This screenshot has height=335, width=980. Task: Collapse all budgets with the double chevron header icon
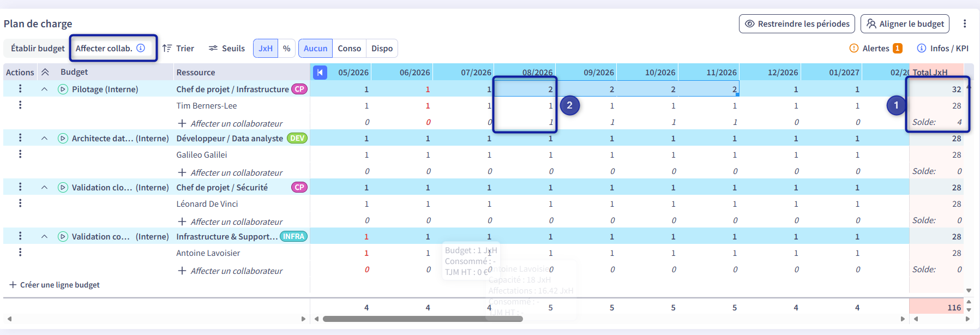coord(45,72)
